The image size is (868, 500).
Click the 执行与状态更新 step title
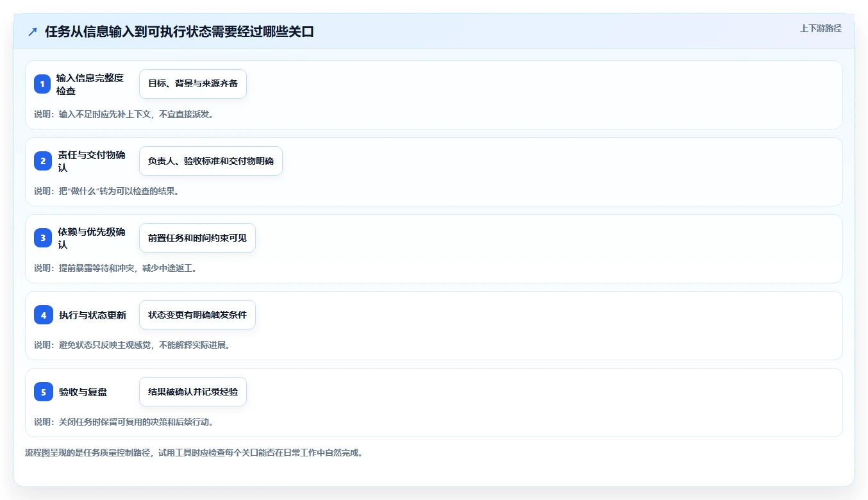93,315
